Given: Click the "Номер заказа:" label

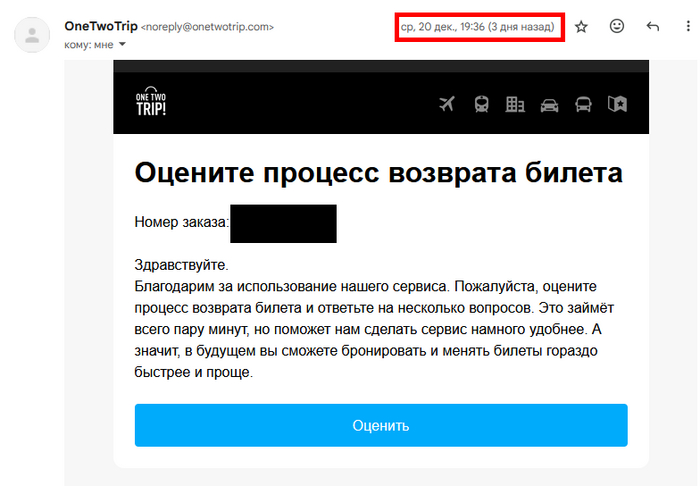Looking at the screenshot, I should [x=182, y=222].
